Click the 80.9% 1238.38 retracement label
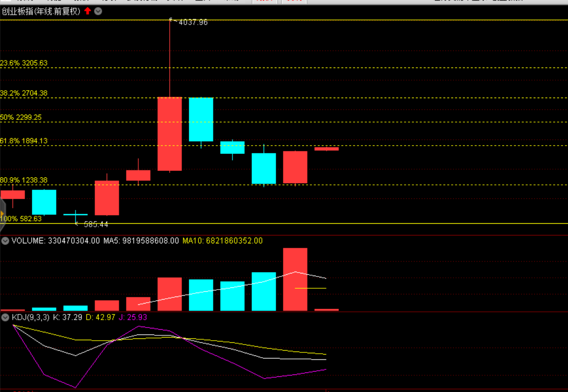Viewport: 568px width, 392px height. click(x=24, y=180)
